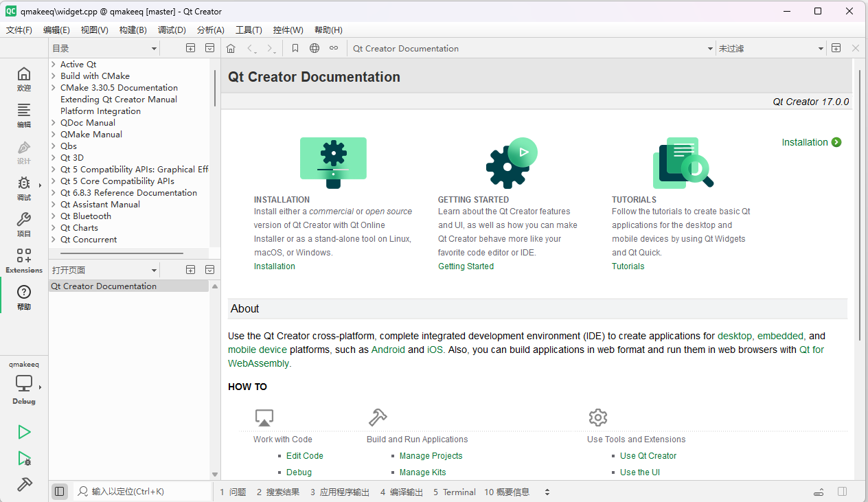868x502 pixels.
Task: Open the 构建(B) menu
Action: tap(133, 30)
